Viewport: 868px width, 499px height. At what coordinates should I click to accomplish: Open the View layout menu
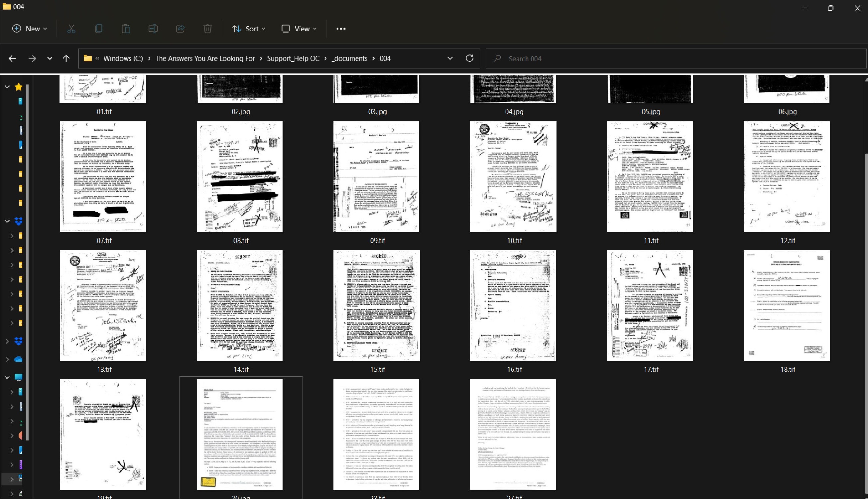tap(299, 29)
